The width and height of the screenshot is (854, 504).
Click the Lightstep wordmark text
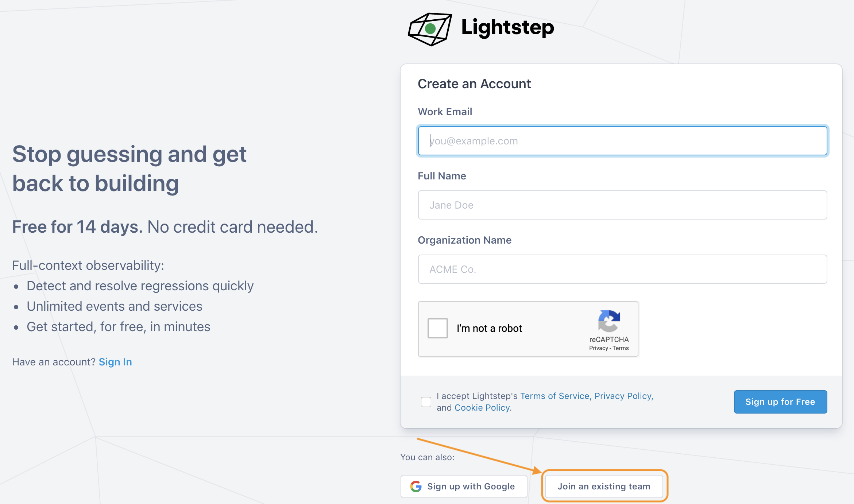coord(507,28)
